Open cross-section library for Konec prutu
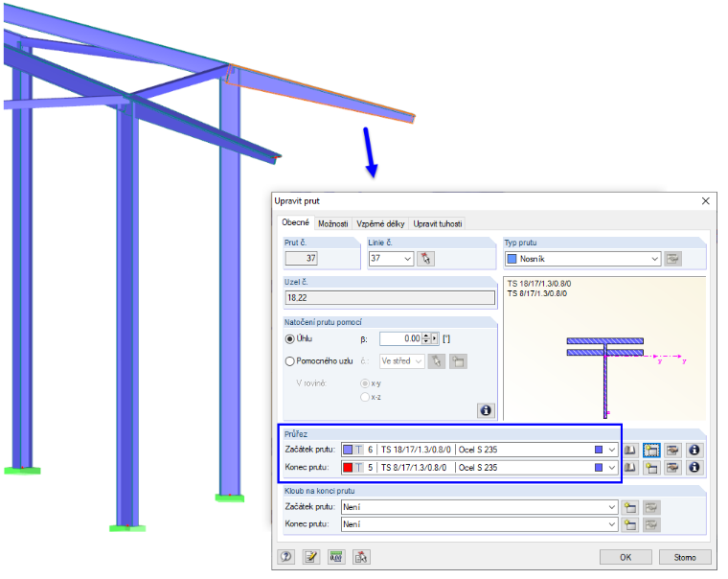 [x=629, y=468]
